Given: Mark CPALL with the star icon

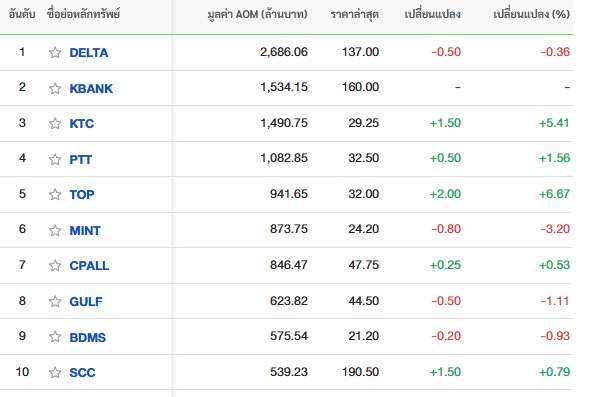Looking at the screenshot, I should (x=55, y=265).
